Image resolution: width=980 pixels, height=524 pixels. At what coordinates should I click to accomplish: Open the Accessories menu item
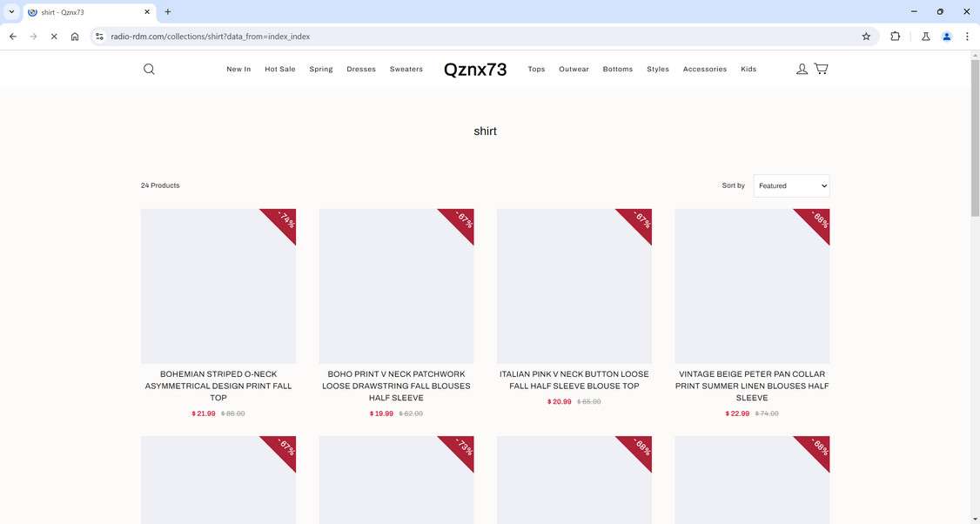(x=705, y=70)
